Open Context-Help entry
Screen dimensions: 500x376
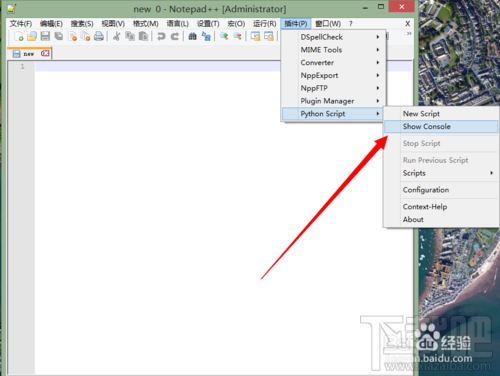click(441, 207)
